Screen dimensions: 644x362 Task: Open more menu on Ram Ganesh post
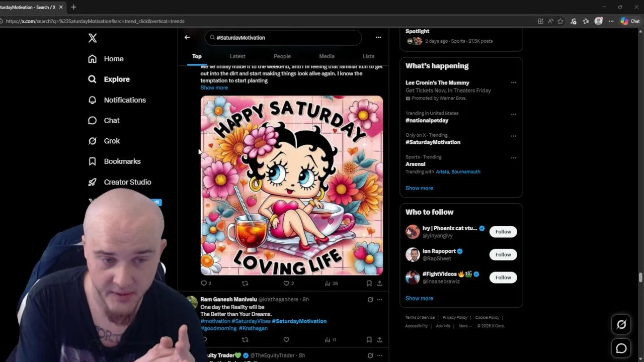click(x=379, y=300)
